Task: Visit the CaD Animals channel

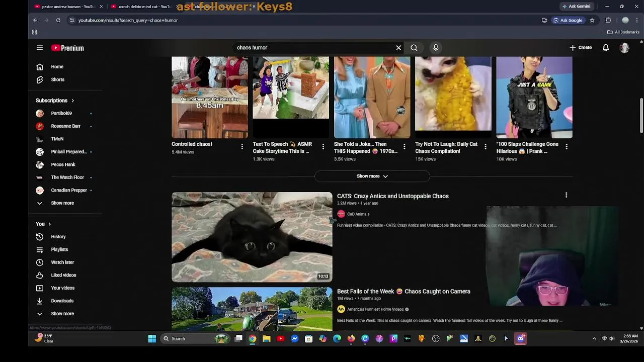Action: coord(358,214)
